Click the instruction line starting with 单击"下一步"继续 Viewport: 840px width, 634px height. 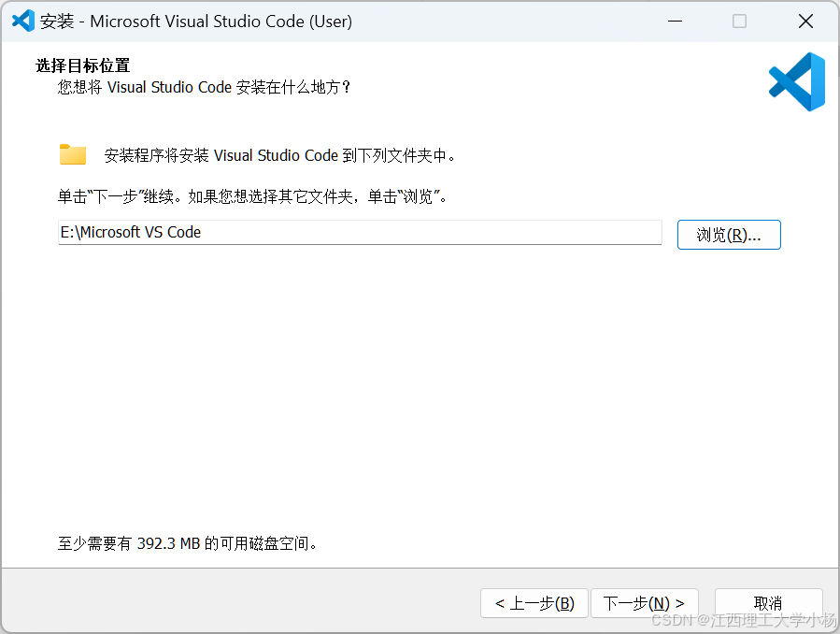click(x=253, y=197)
